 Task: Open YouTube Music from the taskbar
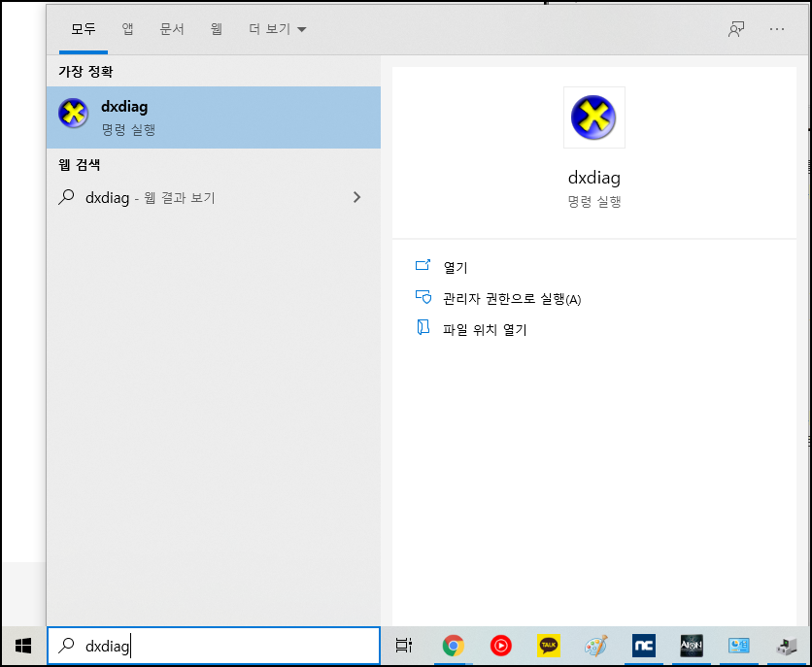(x=501, y=646)
